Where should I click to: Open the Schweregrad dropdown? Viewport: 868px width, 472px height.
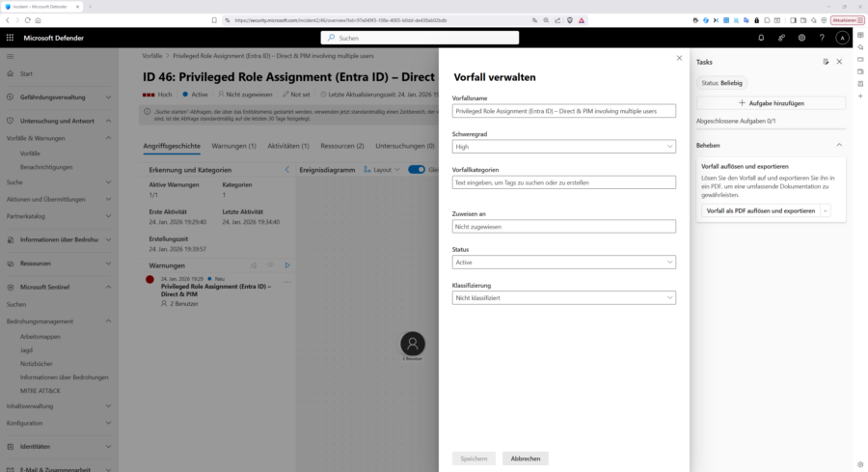point(563,147)
